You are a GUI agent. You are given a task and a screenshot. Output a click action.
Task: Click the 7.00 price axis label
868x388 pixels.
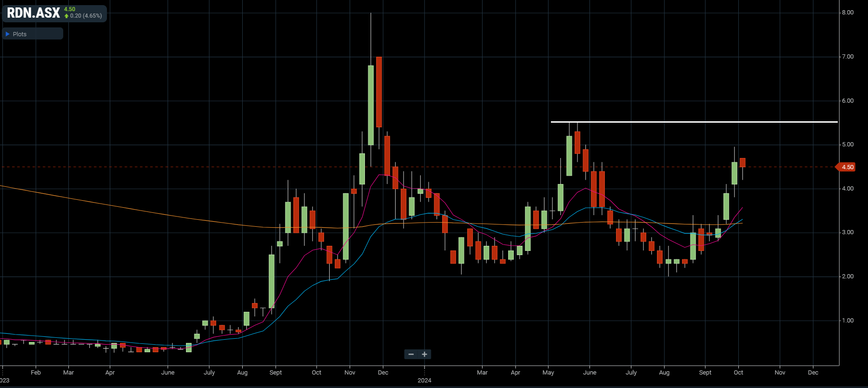pyautogui.click(x=848, y=57)
